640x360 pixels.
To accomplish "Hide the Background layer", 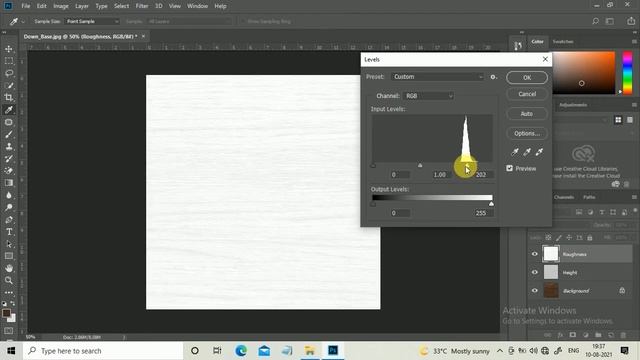I will (535, 291).
